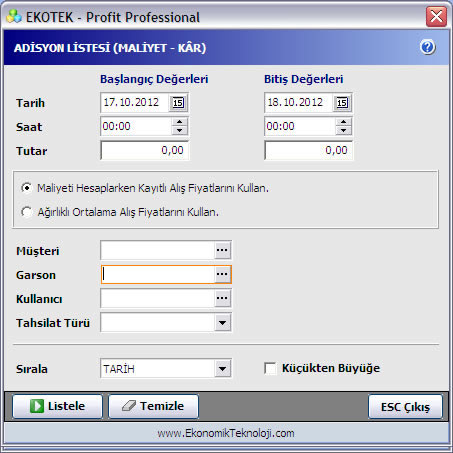Viewport: 453px width, 453px height.
Task: Open calendar picker for start date
Action: pos(178,102)
